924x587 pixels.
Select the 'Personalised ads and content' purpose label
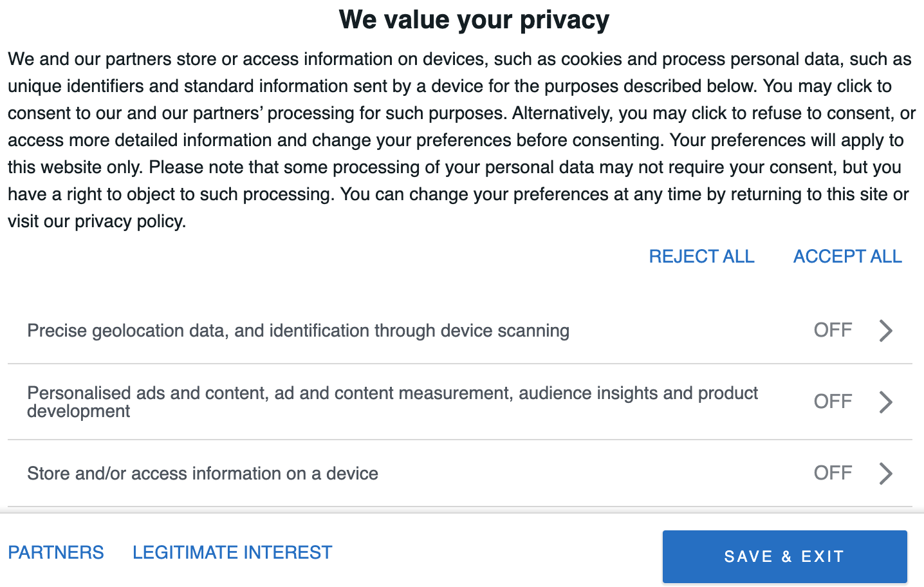click(x=393, y=402)
